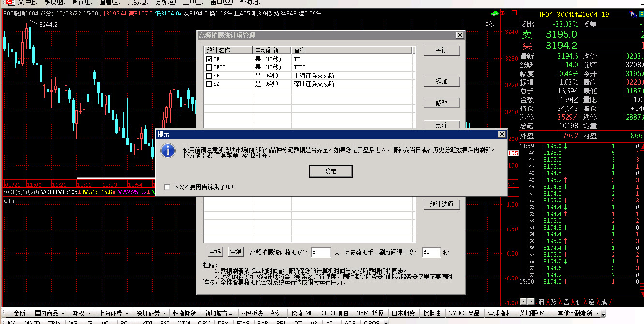Screen dimensions: 644x324
Task: Confirm the prompt with 确定
Action: [330, 171]
